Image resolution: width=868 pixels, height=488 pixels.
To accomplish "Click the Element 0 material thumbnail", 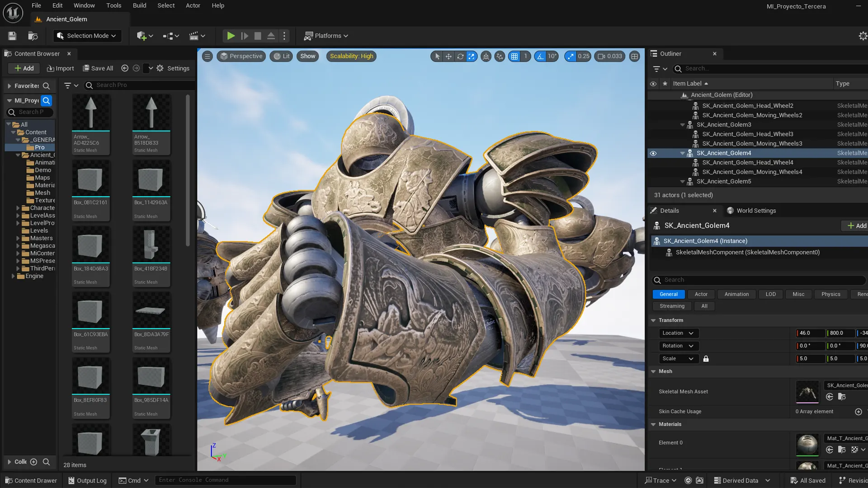I will point(807,445).
